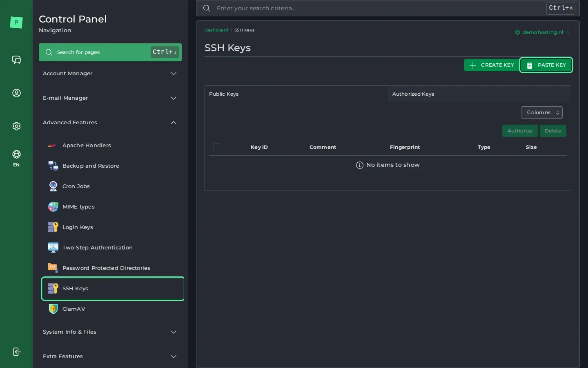
Task: Click the Apache Handlers feather icon
Action: point(53,146)
